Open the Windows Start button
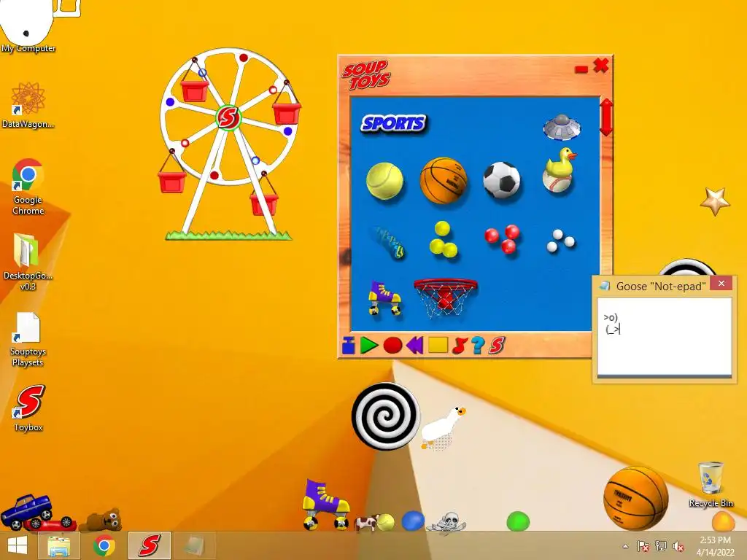Viewport: 747px width, 560px height. click(x=18, y=545)
